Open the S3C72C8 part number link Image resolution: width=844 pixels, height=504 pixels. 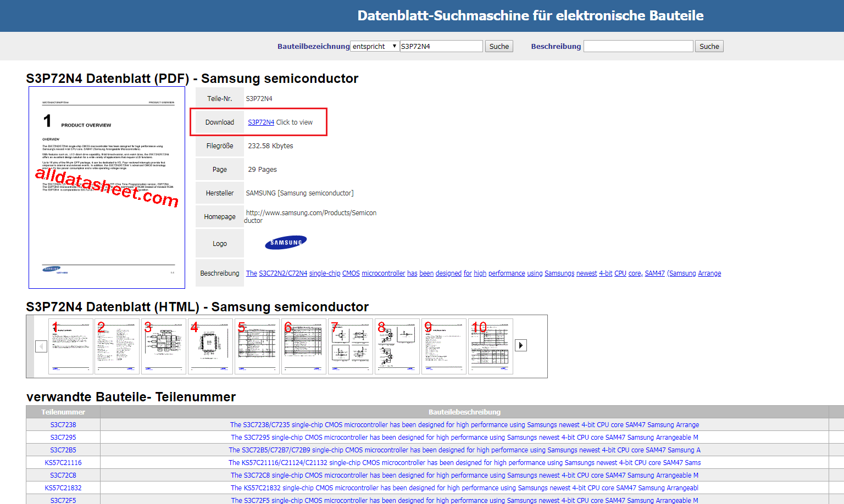point(63,475)
